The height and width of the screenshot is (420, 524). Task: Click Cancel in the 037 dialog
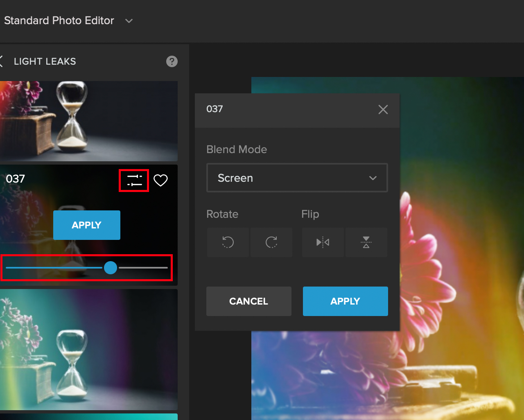coord(249,301)
